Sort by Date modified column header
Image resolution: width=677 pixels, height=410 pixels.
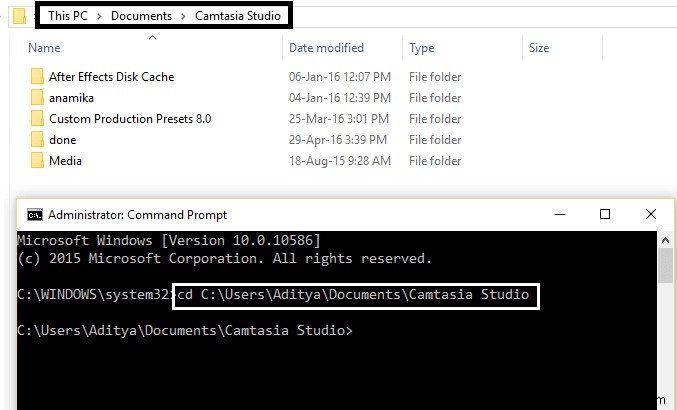pos(328,48)
